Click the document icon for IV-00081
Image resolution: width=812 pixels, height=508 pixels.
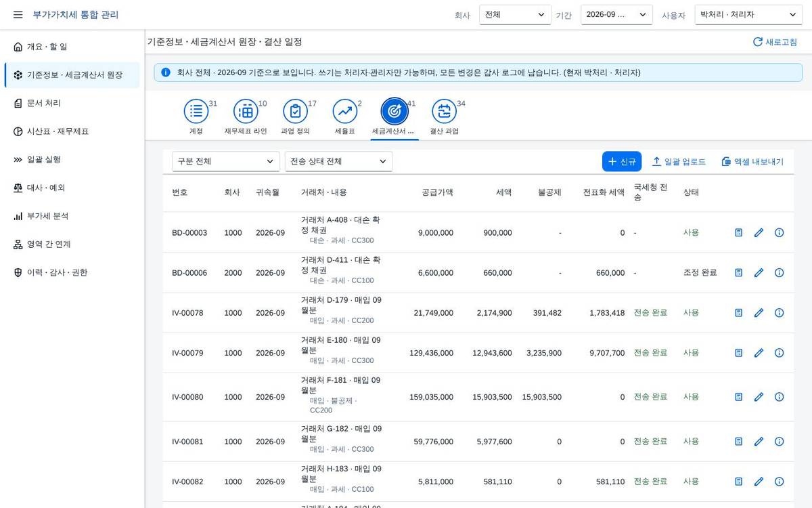pyautogui.click(x=739, y=441)
